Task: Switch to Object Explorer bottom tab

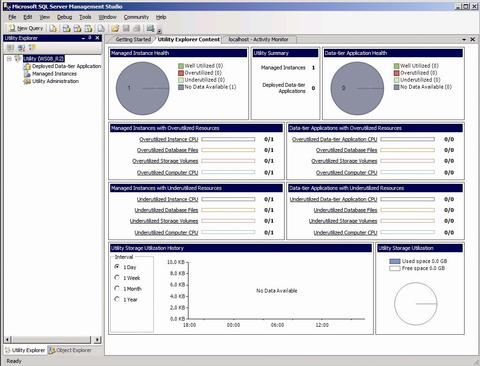Action: click(x=70, y=350)
